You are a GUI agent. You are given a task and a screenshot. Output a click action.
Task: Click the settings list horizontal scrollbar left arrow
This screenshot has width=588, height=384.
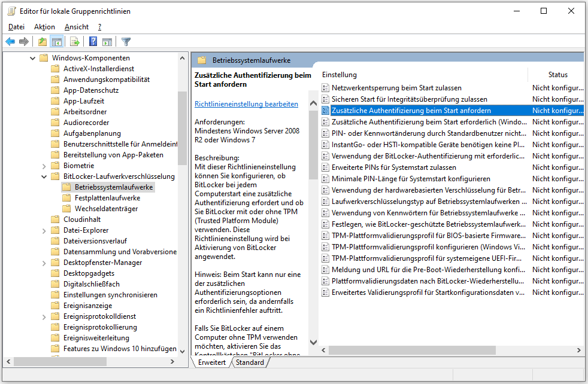coord(323,350)
